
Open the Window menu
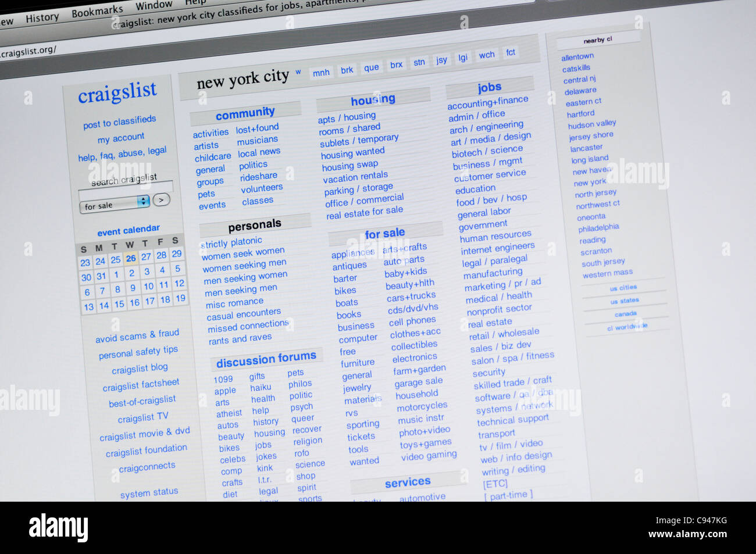tap(154, 6)
